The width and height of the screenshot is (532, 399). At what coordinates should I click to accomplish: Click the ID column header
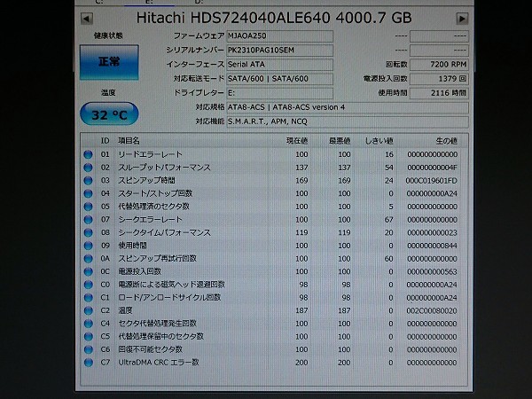[105, 141]
